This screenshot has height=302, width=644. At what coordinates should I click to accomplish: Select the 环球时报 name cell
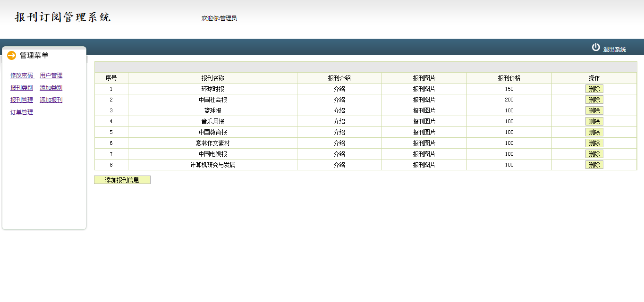pos(212,89)
